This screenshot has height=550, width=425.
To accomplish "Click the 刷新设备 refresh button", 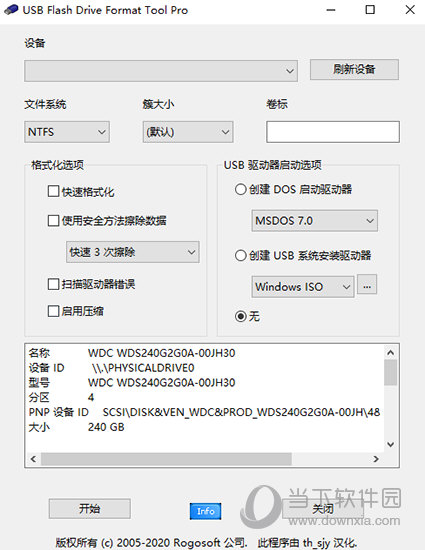I will click(354, 69).
